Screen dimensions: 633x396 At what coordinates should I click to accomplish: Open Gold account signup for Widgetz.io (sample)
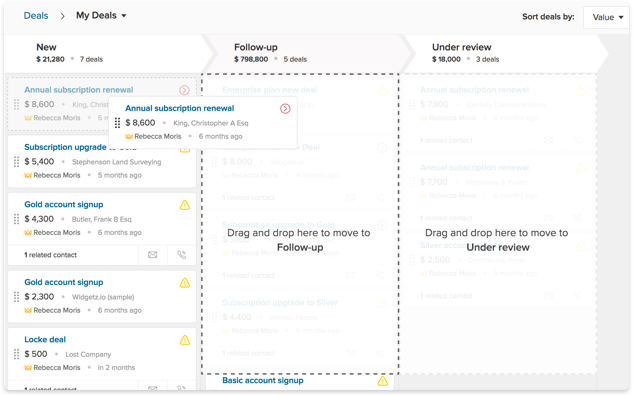click(64, 282)
